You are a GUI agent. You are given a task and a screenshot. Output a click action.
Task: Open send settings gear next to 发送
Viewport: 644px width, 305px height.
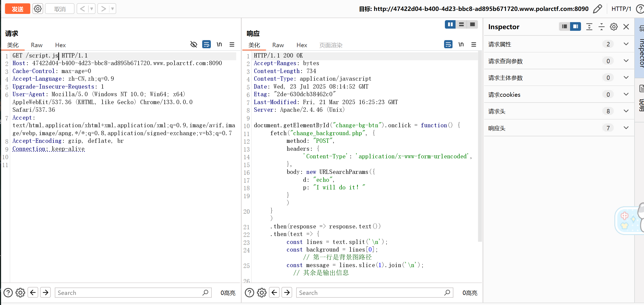point(38,9)
